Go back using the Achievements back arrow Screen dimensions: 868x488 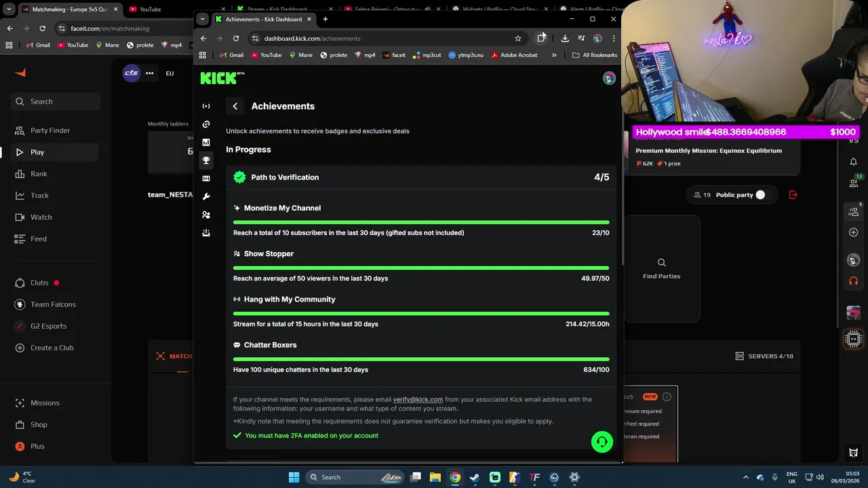click(x=235, y=106)
